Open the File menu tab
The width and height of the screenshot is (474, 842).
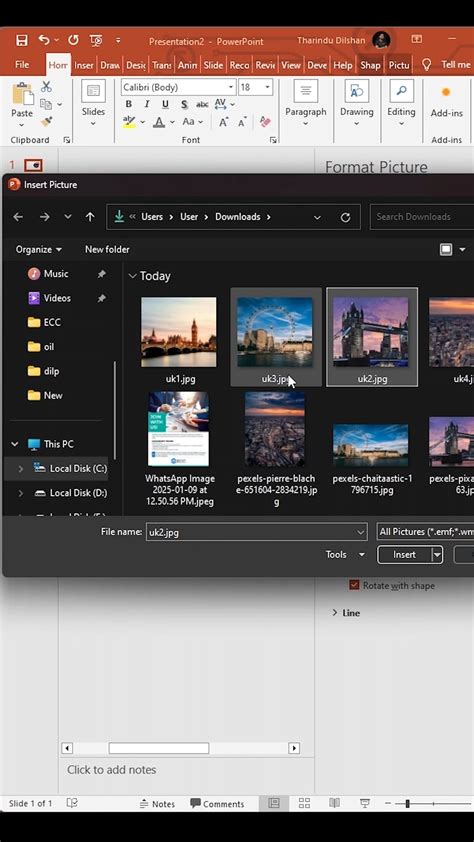(x=22, y=64)
